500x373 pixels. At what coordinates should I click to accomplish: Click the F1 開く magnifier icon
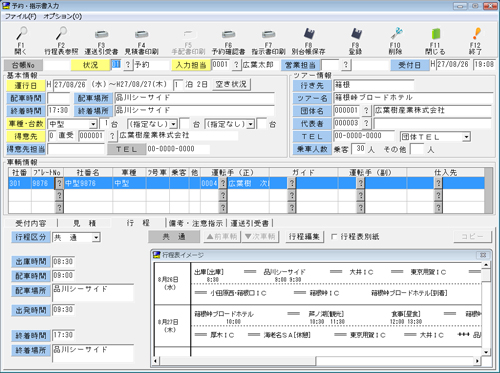click(x=21, y=34)
